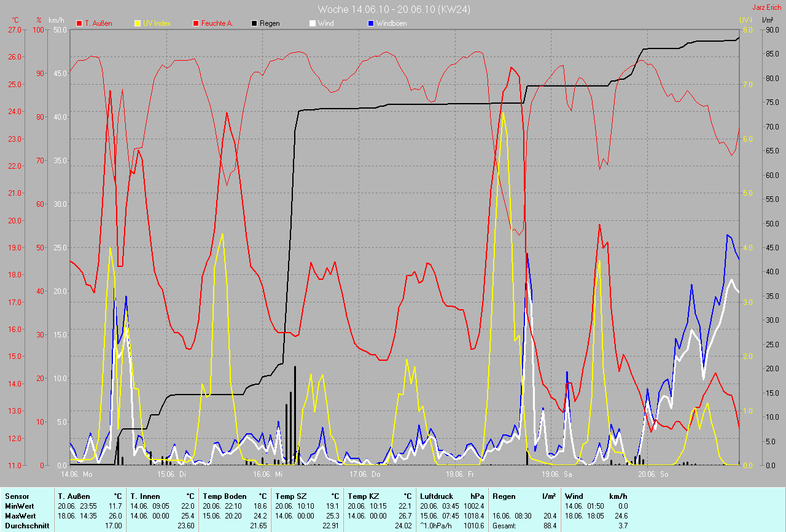Viewport: 786px width, 532px height.
Task: Open the Jarz Erich label at top right
Action: coord(768,7)
